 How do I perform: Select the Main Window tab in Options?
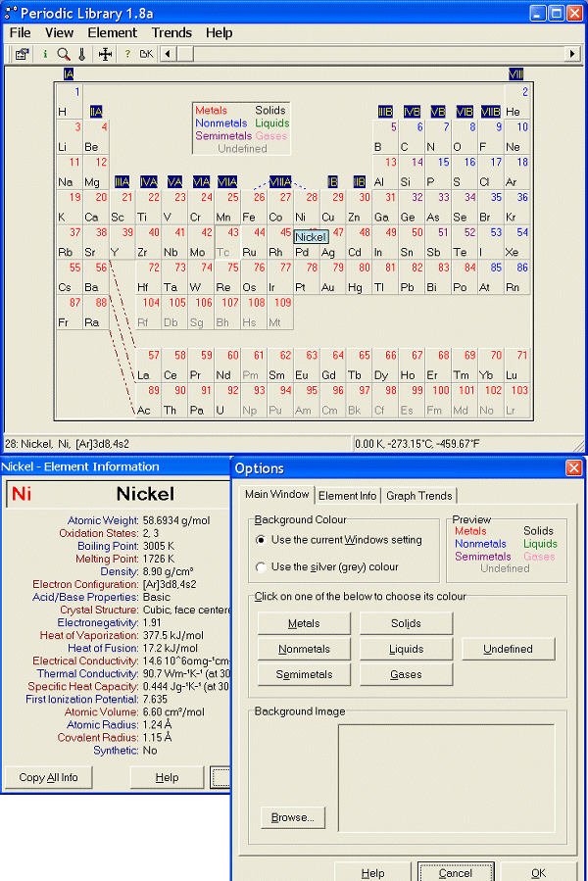point(276,495)
